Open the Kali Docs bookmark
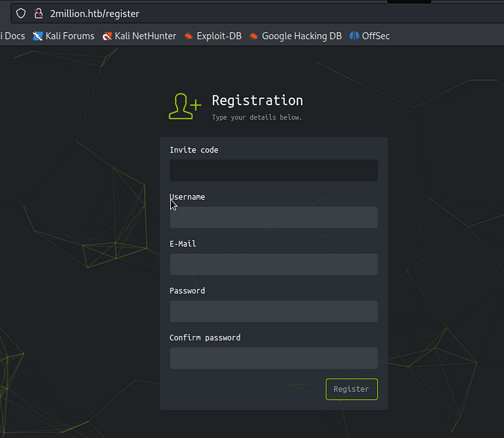The height and width of the screenshot is (438, 504). coord(11,36)
